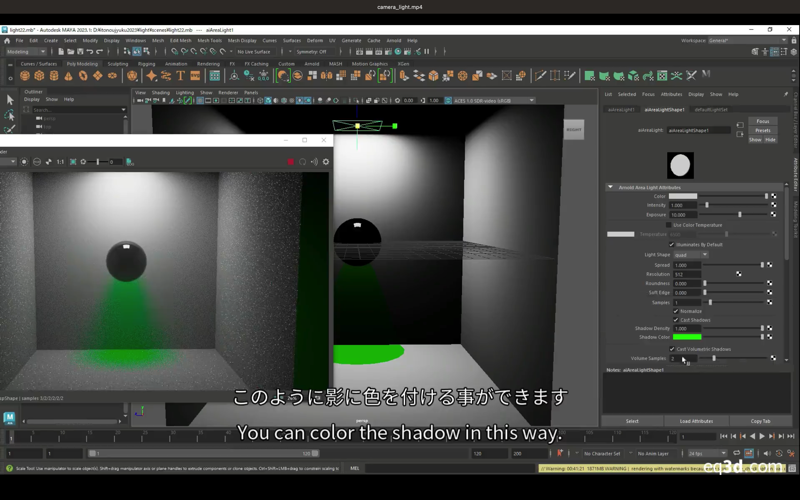Click the play forward button
The width and height of the screenshot is (800, 500).
pyautogui.click(x=763, y=436)
